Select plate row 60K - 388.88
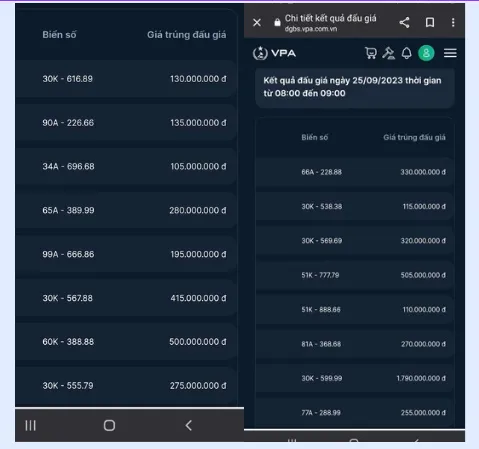Image resolution: width=479 pixels, height=449 pixels. tap(127, 342)
